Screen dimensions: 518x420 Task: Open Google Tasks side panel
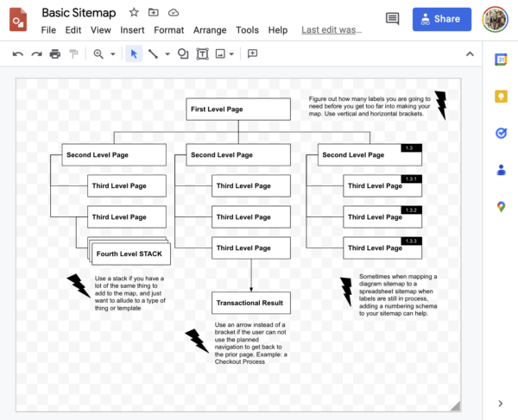[x=501, y=133]
